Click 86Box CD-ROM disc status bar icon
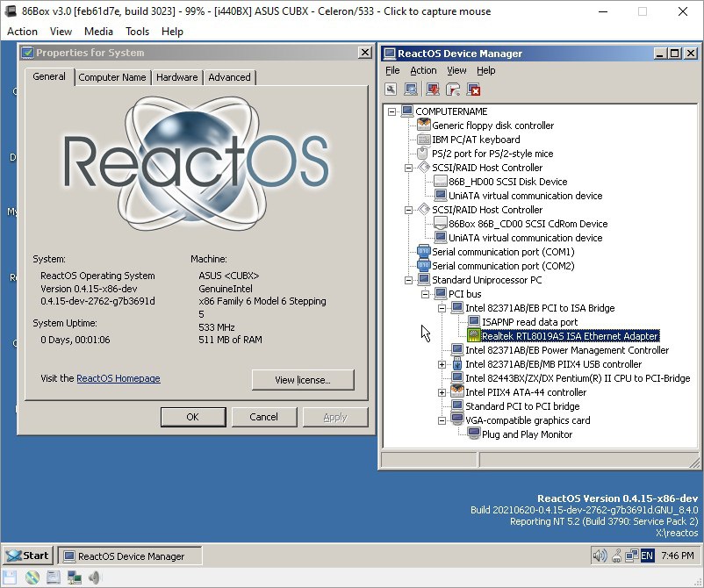Screen dimensions: 704x588 [32, 577]
